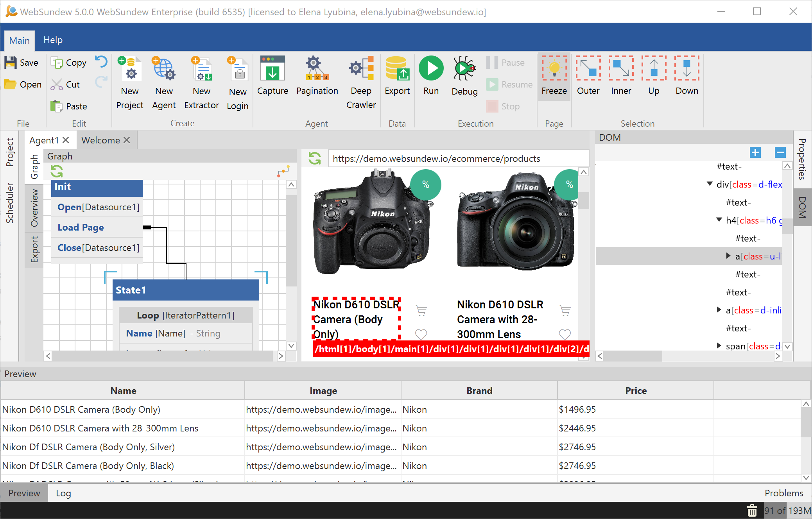
Task: Expand the highlighted anchor node in DOM
Action: pos(728,256)
